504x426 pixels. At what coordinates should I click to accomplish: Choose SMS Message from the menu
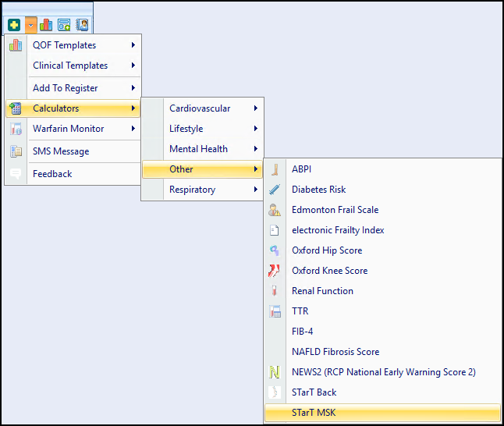61,151
